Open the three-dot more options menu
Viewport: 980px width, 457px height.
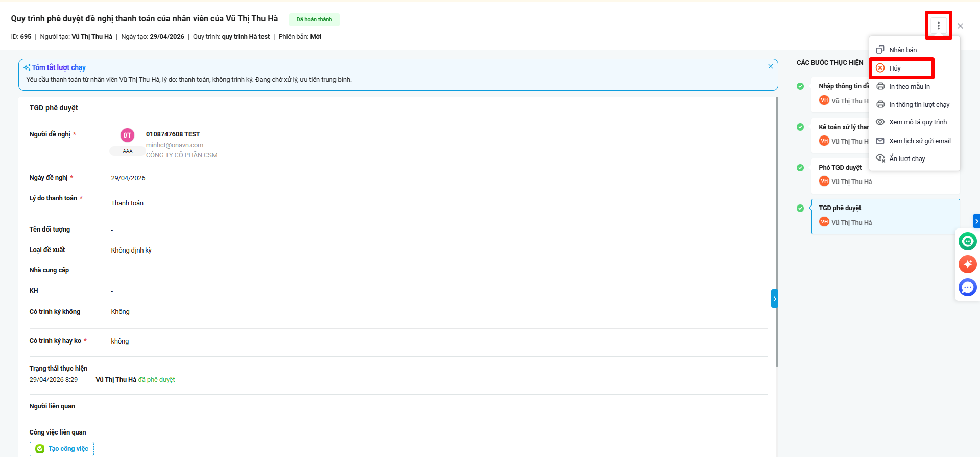[x=938, y=26]
